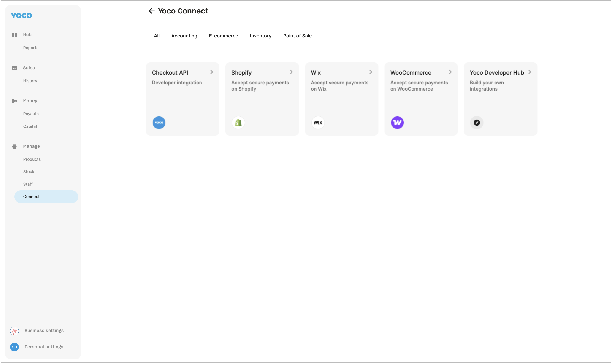Open Yoco Developer Hub via its chevron
The width and height of the screenshot is (612, 364).
pos(530,72)
